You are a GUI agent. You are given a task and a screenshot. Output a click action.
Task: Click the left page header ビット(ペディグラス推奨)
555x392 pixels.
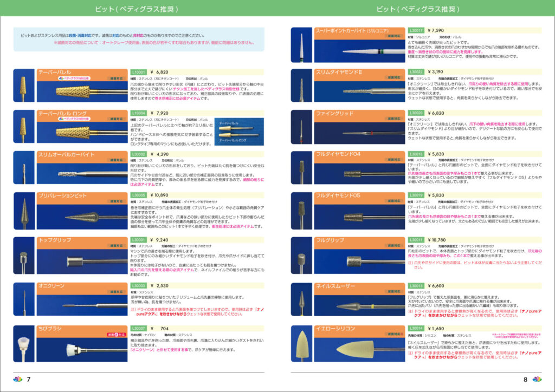pos(137,9)
